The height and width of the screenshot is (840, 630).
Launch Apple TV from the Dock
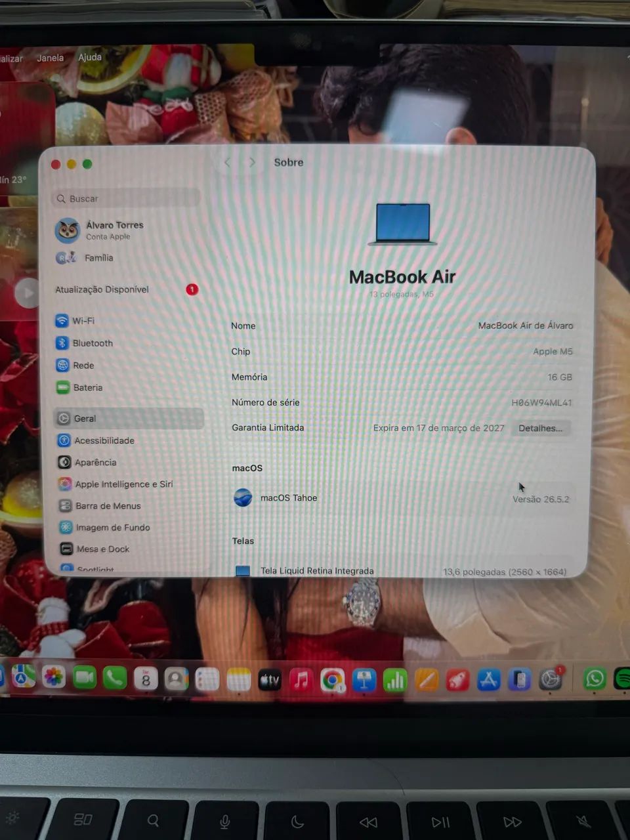(270, 681)
